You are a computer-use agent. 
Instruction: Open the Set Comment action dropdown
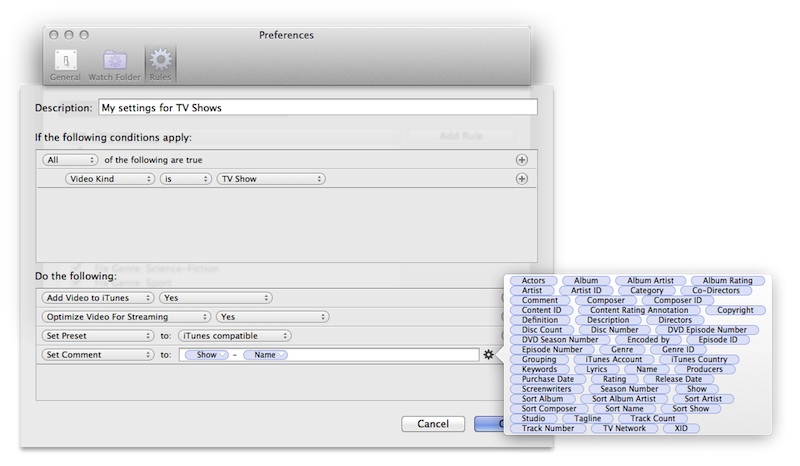coord(98,355)
